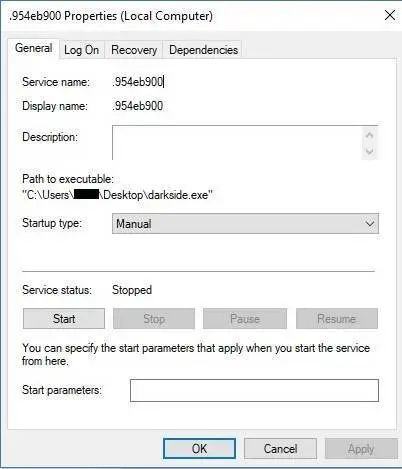Screen dimensions: 402x469
Task: Switch to the Dependencies tab
Action: point(203,50)
